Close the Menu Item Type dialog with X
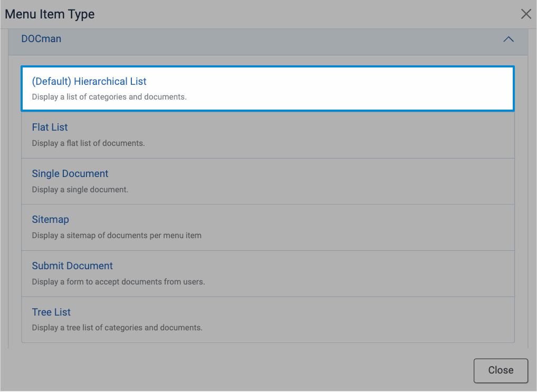This screenshot has width=537, height=392. [x=526, y=14]
